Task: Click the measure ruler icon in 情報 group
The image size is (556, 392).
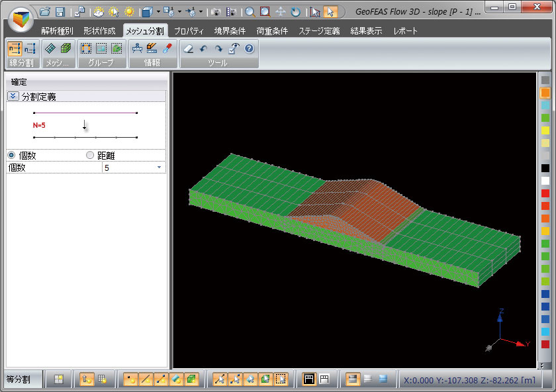Action: [138, 48]
